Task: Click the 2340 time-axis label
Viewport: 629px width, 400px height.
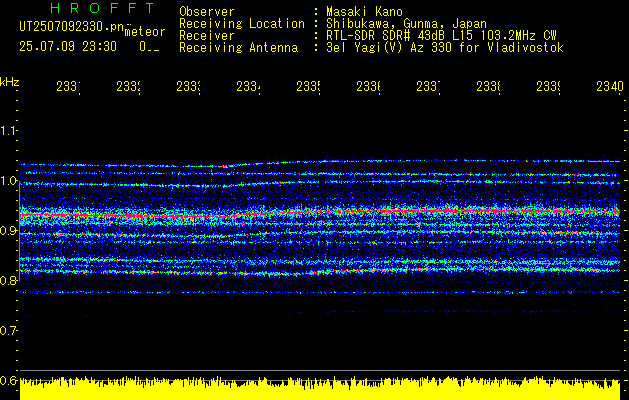Action: [x=610, y=86]
